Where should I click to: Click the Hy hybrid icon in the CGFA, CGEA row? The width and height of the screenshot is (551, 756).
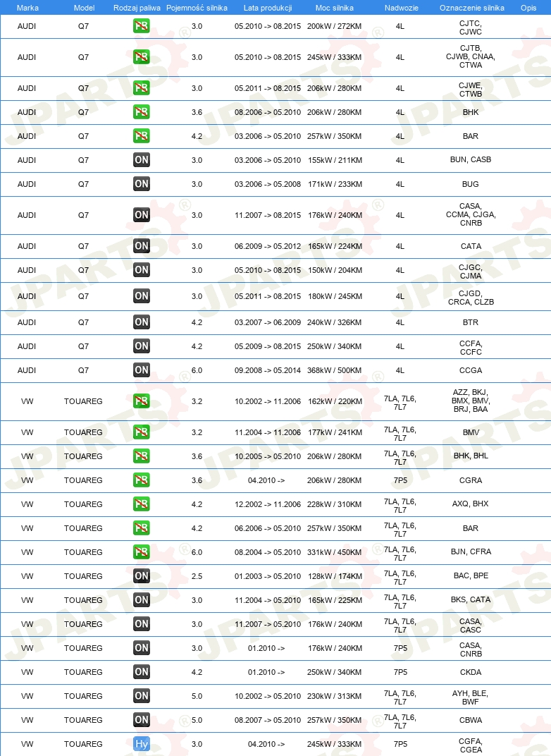[141, 744]
